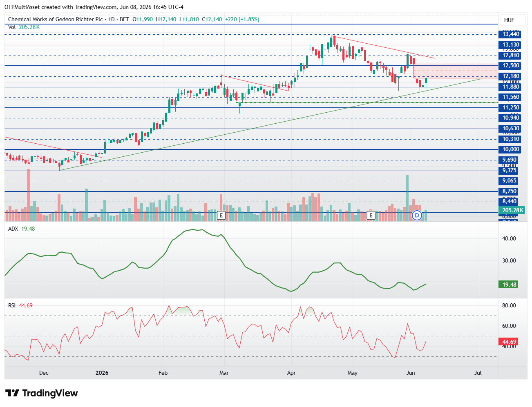Click the 2026 label on time axis
Viewport: 532px width, 407px height.
pyautogui.click(x=102, y=373)
